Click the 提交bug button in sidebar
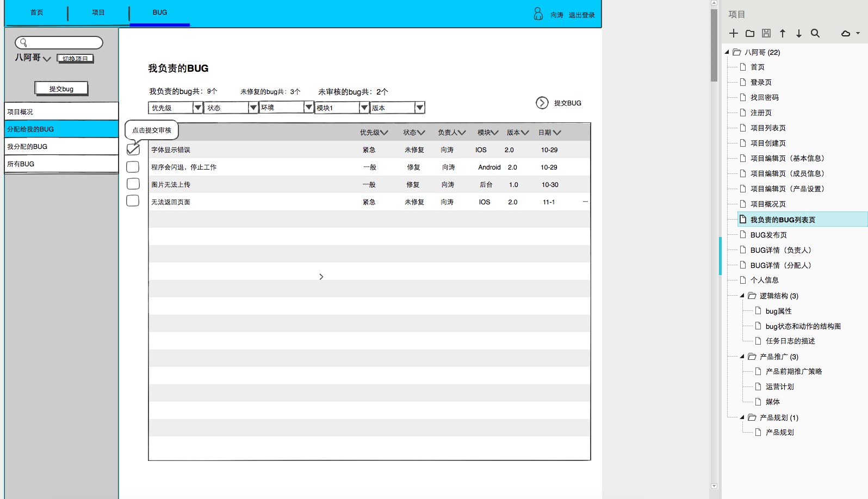The height and width of the screenshot is (499, 868). pos(61,89)
